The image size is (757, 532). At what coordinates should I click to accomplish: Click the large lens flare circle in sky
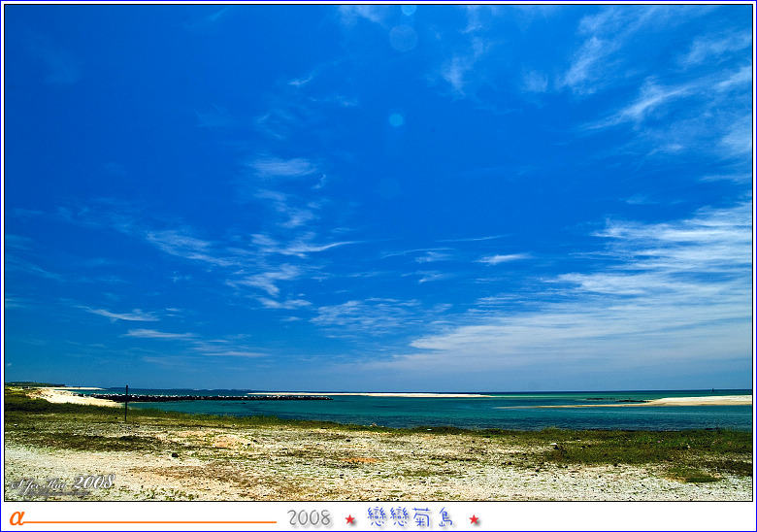[404, 38]
